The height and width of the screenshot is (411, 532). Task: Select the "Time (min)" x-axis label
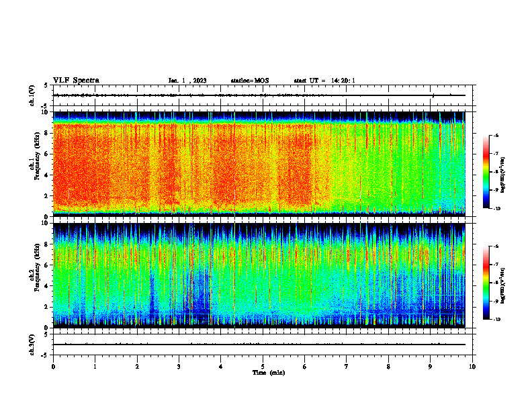269,373
